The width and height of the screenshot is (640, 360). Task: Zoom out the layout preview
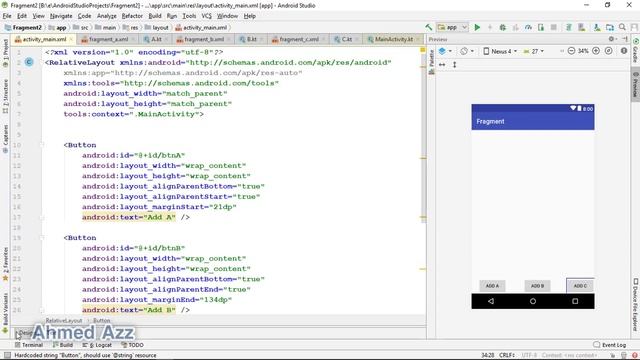click(571, 51)
